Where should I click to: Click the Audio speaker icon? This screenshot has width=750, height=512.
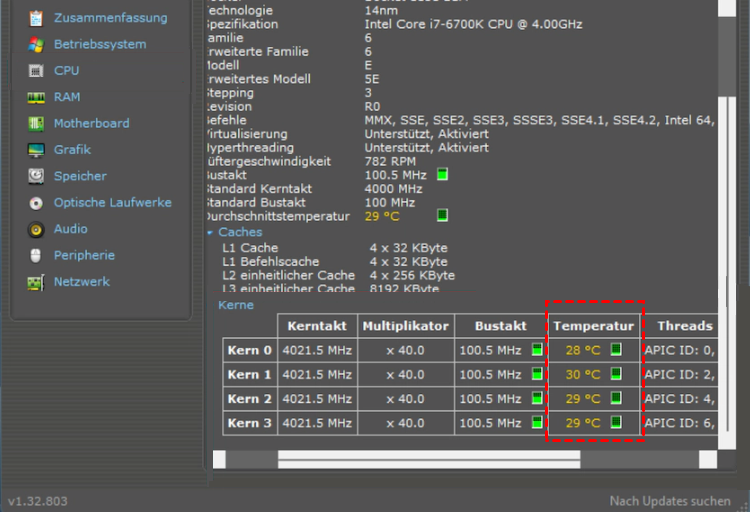[36, 230]
